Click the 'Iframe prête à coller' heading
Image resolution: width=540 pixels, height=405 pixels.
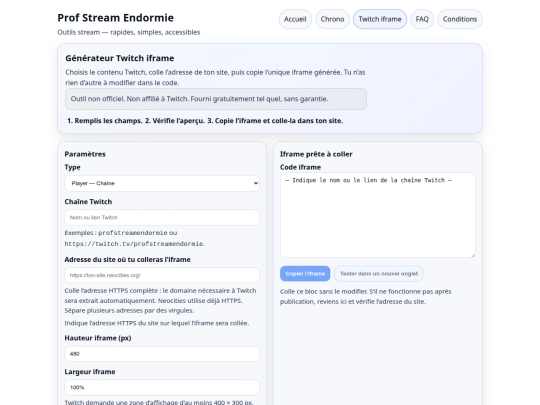(316, 154)
